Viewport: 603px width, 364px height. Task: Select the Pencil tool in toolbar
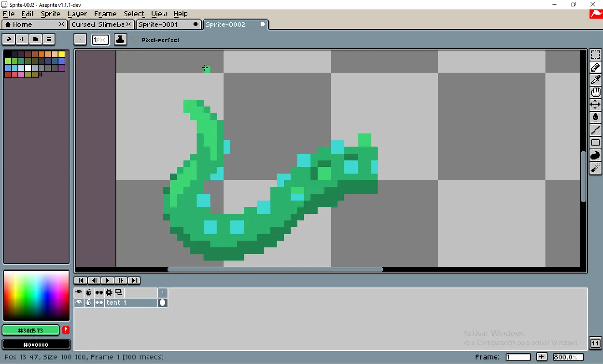pos(595,67)
